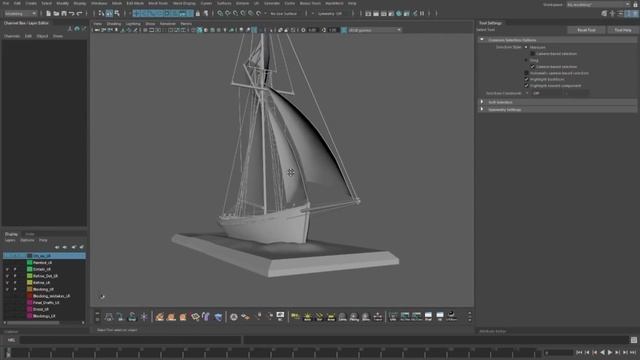This screenshot has height=360, width=640.
Task: Click the magenta swatch of Final_Drafts_LR layer
Action: [29, 302]
